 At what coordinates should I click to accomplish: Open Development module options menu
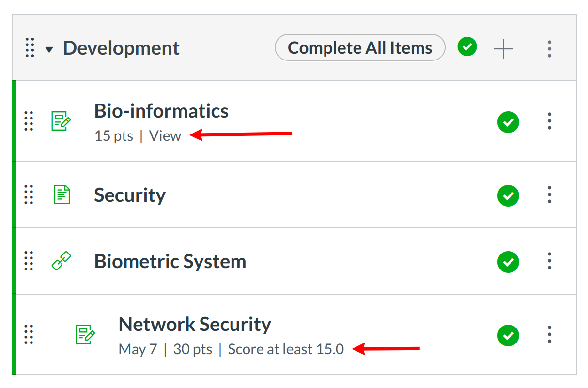pyautogui.click(x=549, y=48)
